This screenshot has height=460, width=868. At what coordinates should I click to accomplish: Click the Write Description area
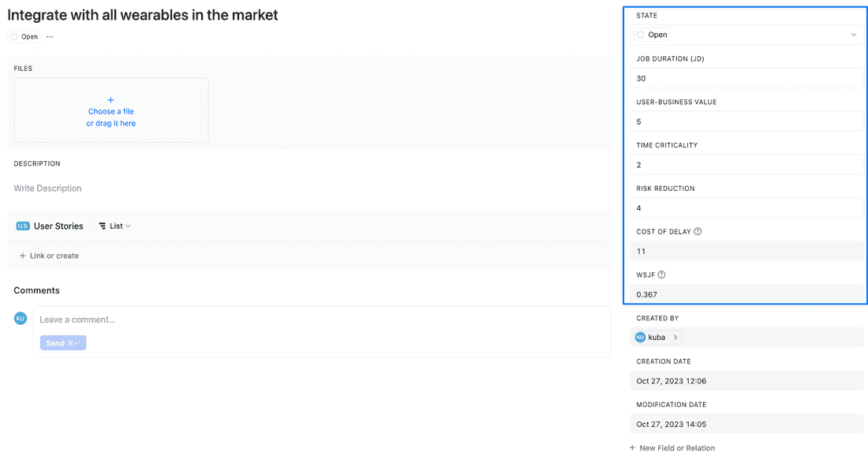click(x=47, y=189)
